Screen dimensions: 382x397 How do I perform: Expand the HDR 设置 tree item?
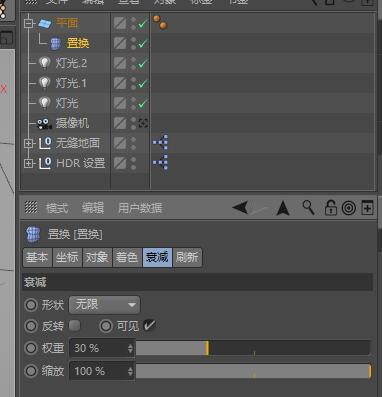pos(29,163)
